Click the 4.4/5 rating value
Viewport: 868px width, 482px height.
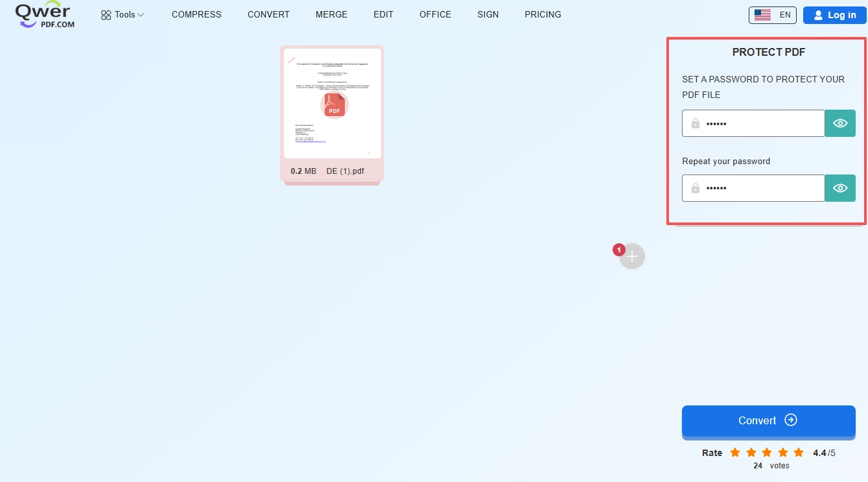[824, 453]
